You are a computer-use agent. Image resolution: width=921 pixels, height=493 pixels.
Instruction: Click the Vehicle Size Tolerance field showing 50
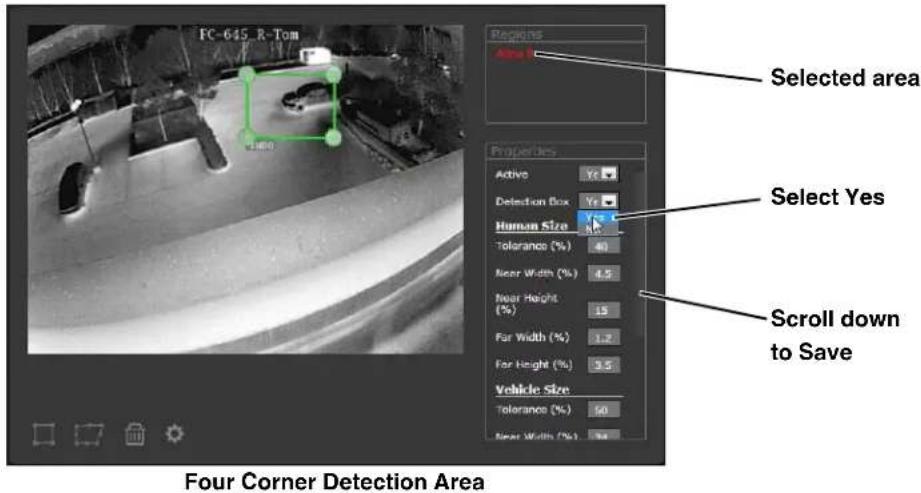click(603, 410)
